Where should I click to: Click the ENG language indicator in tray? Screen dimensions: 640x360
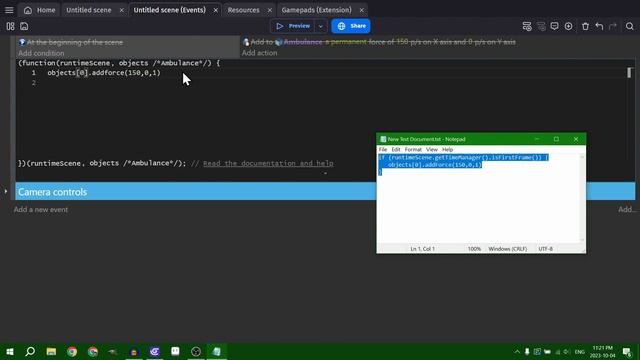[580, 352]
